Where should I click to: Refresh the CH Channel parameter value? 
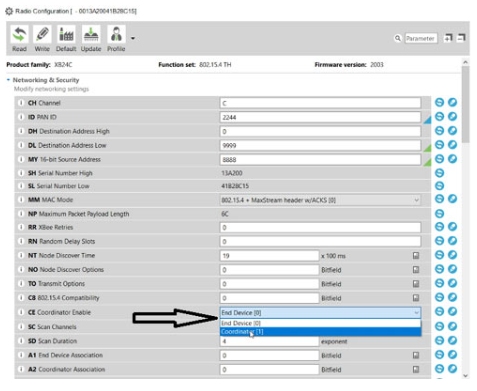coord(439,102)
